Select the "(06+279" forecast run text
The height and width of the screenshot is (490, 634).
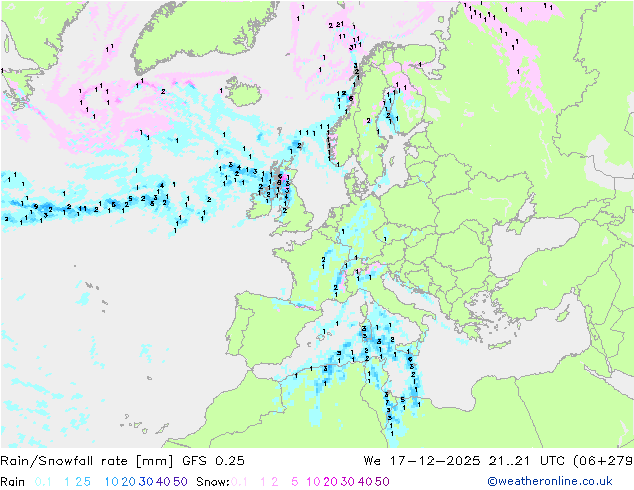click(603, 461)
